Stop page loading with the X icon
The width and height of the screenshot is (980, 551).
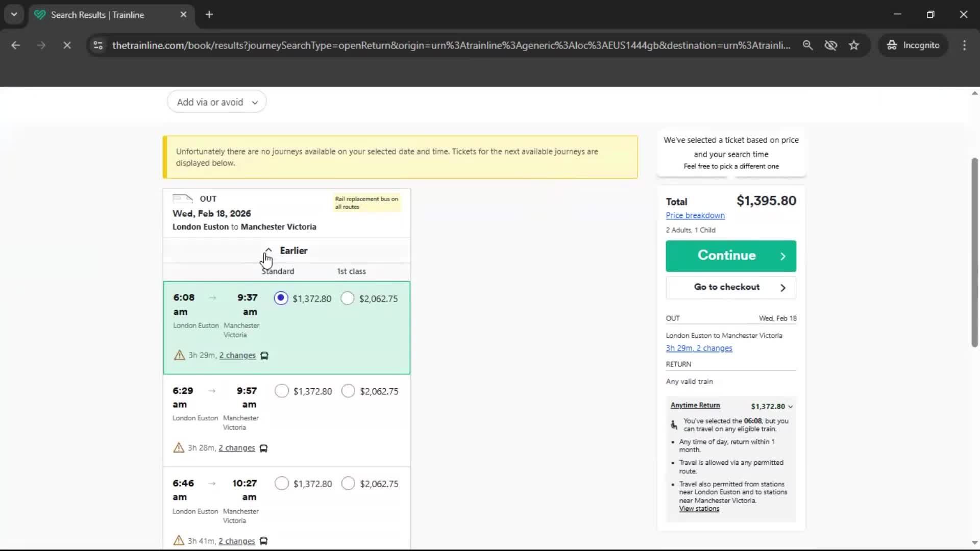pyautogui.click(x=67, y=45)
